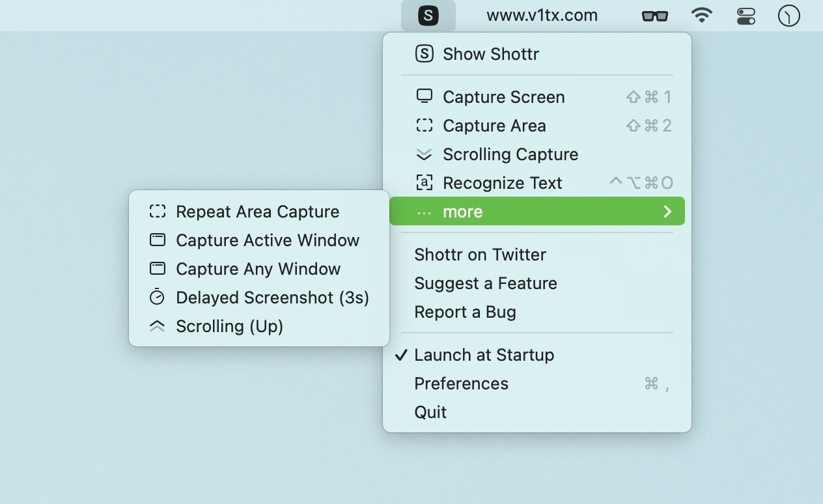The height and width of the screenshot is (504, 823).
Task: Click the Scrolling Capture double-chevron icon
Action: click(x=424, y=154)
